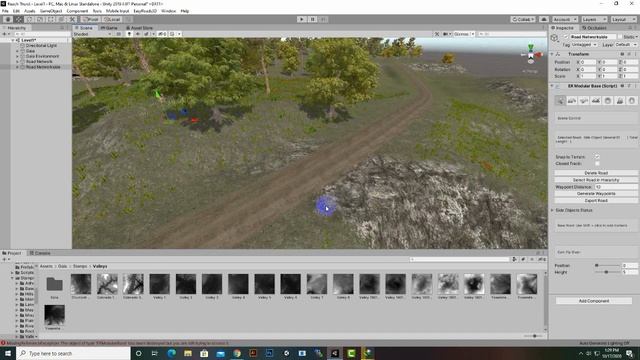Open scene tools wrench icon
The width and height of the screenshot is (640, 360).
tap(437, 34)
